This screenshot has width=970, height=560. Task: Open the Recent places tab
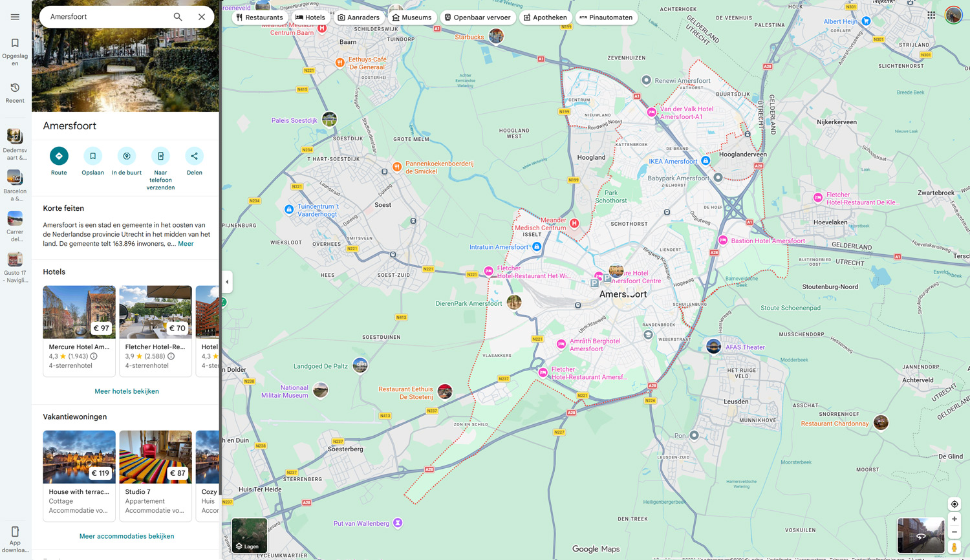point(15,92)
